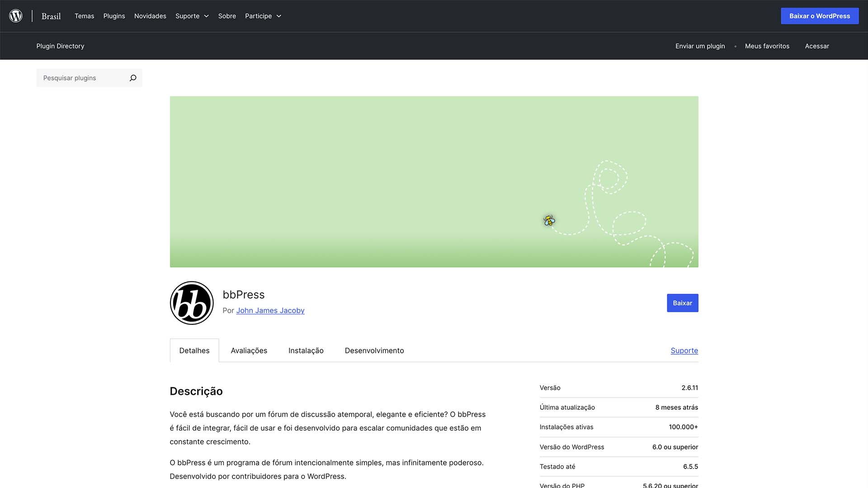Image resolution: width=868 pixels, height=488 pixels.
Task: Expand the Suporte dropdown chevron
Action: [x=206, y=16]
